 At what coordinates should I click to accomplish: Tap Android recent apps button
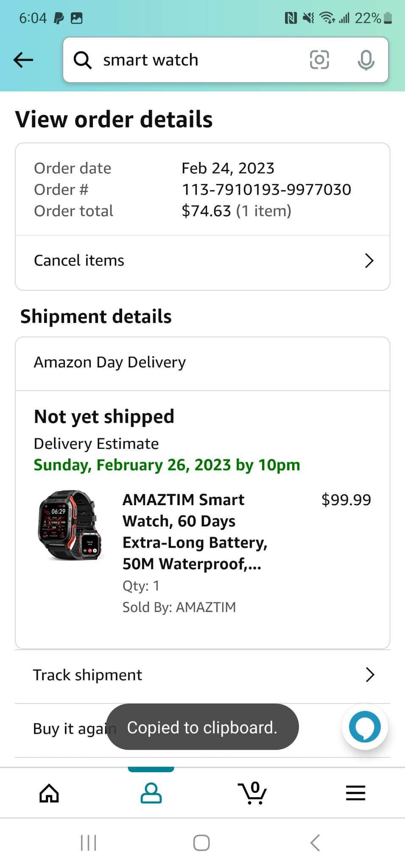click(89, 843)
